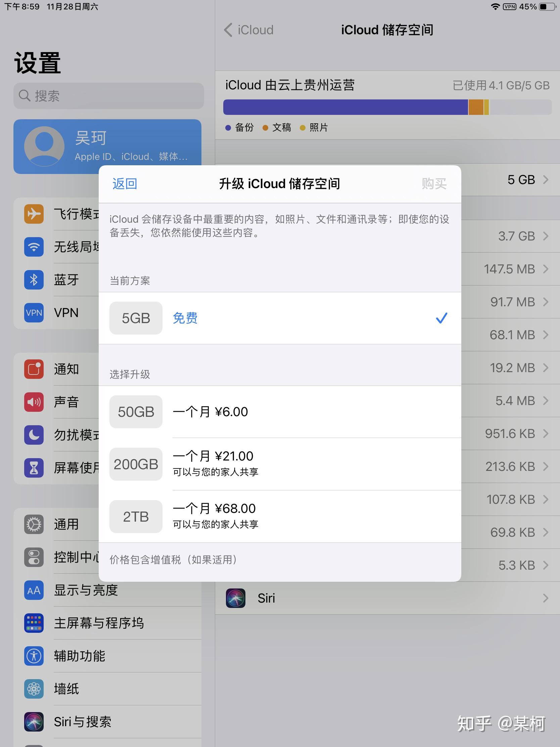560x747 pixels.
Task: Expand the 3.7 GB storage item
Action: pyautogui.click(x=546, y=236)
